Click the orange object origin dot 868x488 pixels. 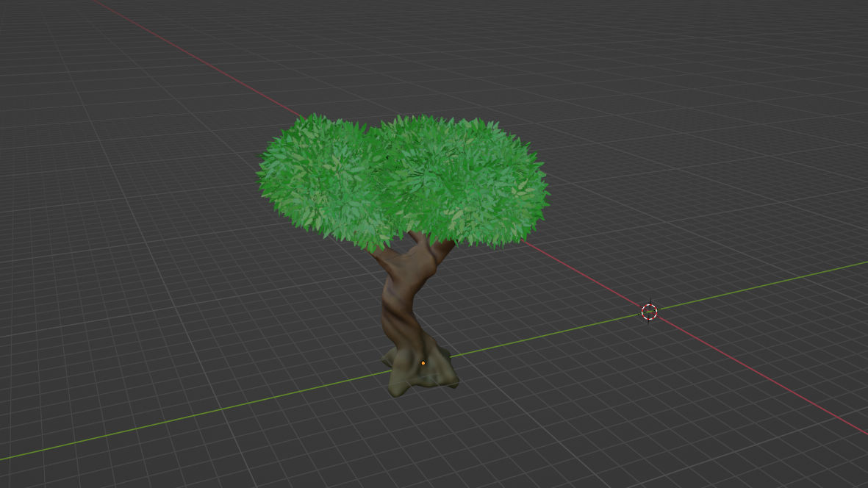point(425,362)
